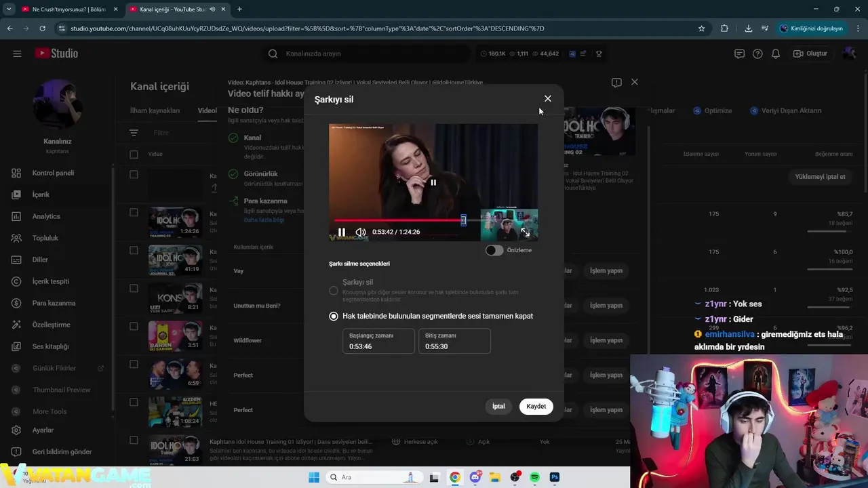Screen dimensions: 868x488
Task: Edit the Bitiş zamanı field
Action: point(454,341)
